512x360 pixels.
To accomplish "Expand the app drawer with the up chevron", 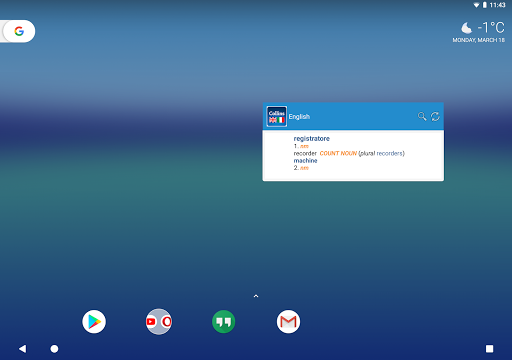I will point(256,296).
